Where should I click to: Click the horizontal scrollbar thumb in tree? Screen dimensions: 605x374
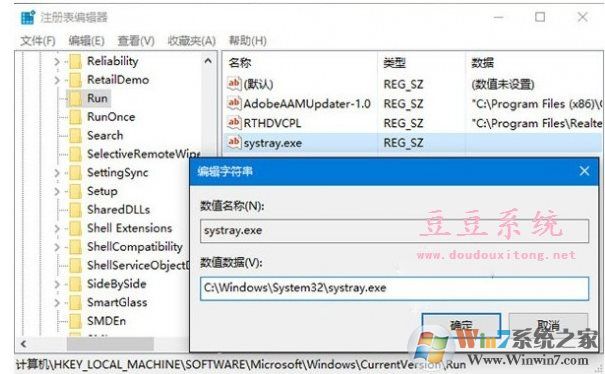110,344
